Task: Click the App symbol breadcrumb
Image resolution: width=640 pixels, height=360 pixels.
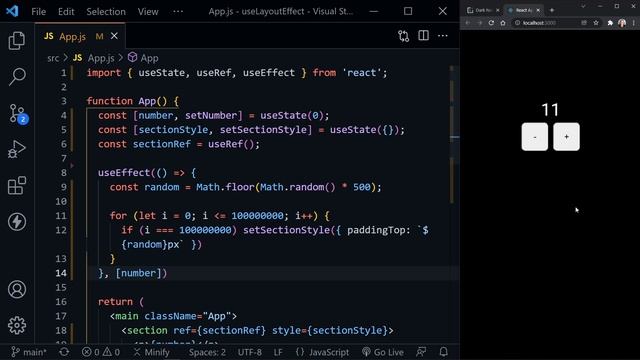Action: pyautogui.click(x=143, y=58)
